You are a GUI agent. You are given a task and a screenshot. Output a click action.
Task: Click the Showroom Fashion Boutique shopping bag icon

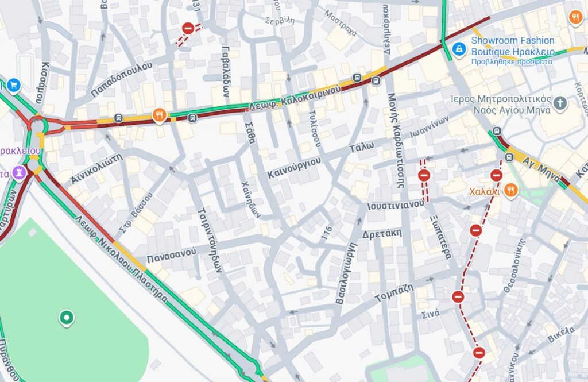(x=459, y=49)
